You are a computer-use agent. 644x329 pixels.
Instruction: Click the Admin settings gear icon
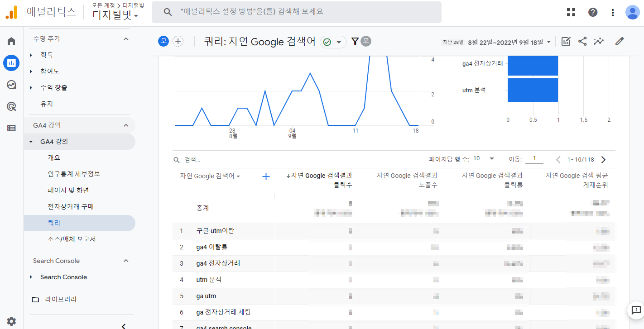coord(11,321)
